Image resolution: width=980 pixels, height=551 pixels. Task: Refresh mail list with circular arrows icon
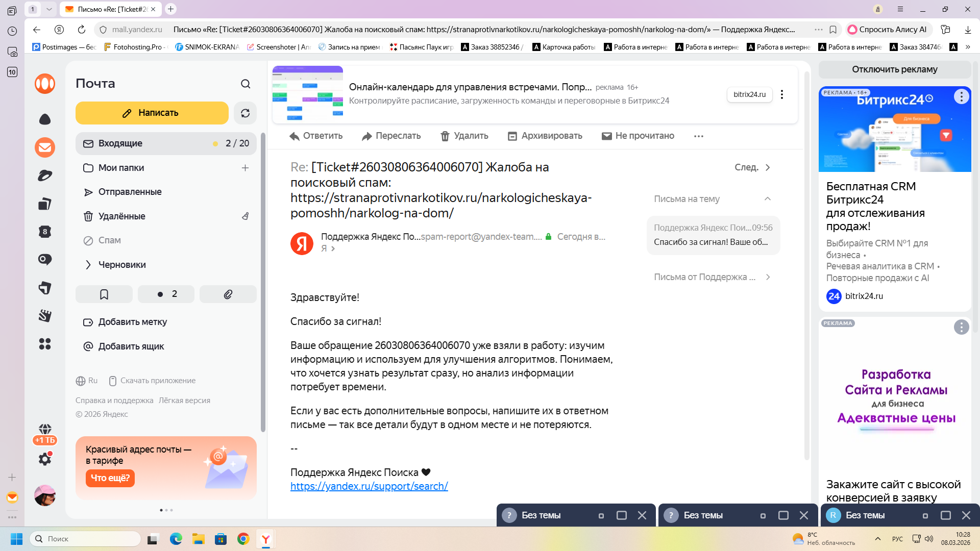(x=245, y=113)
